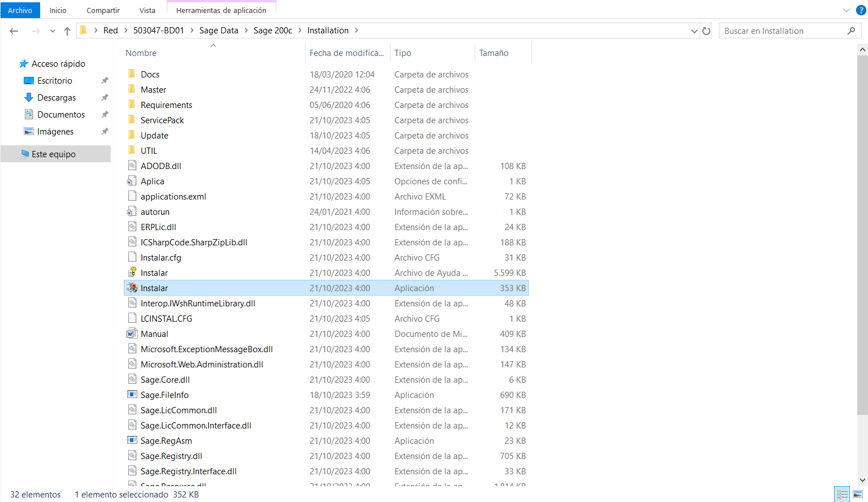Open Herramientas de aplicación tab
868x502 pixels.
[x=221, y=10]
